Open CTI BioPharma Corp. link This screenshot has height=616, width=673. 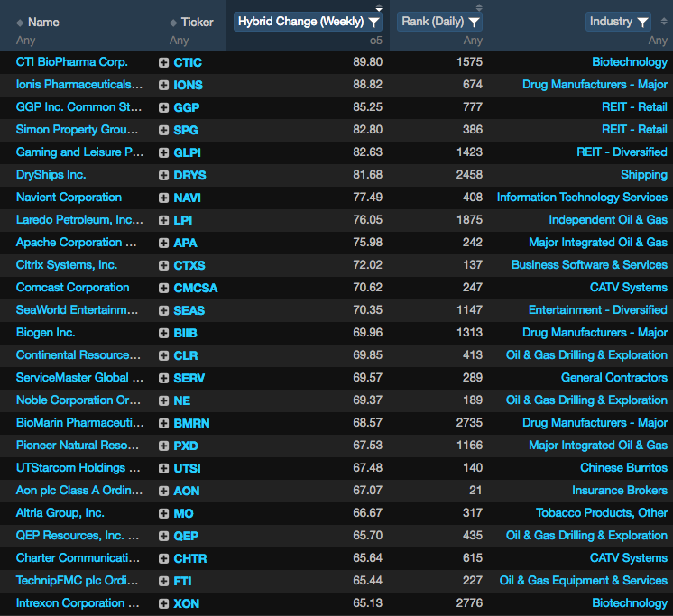[x=71, y=62]
